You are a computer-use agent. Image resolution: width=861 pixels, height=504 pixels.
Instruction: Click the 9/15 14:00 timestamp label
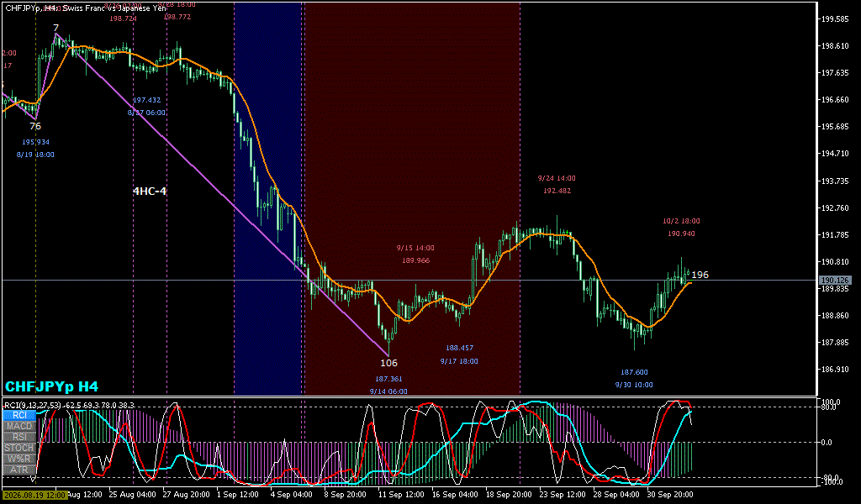tap(415, 248)
